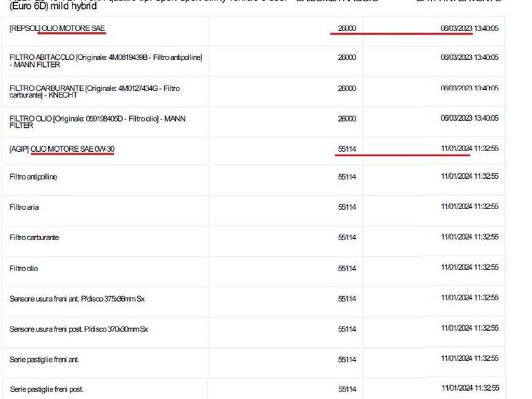Viewport: 532px width, 399px height.
Task: Select the plain Filtro olio entry
Action: click(24, 268)
